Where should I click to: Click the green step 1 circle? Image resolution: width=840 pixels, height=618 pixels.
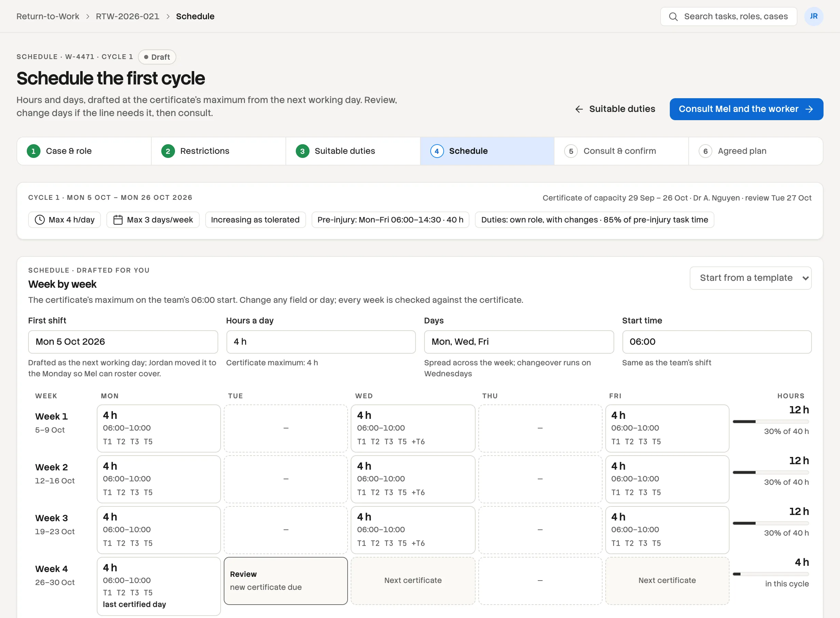[x=34, y=151]
